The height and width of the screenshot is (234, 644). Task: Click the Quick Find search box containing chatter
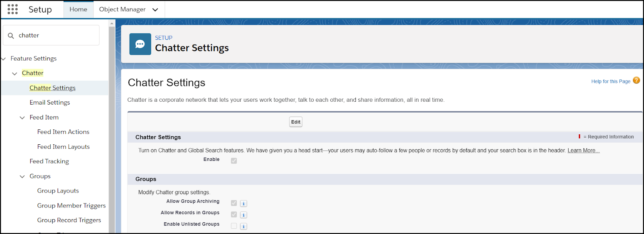[51, 35]
